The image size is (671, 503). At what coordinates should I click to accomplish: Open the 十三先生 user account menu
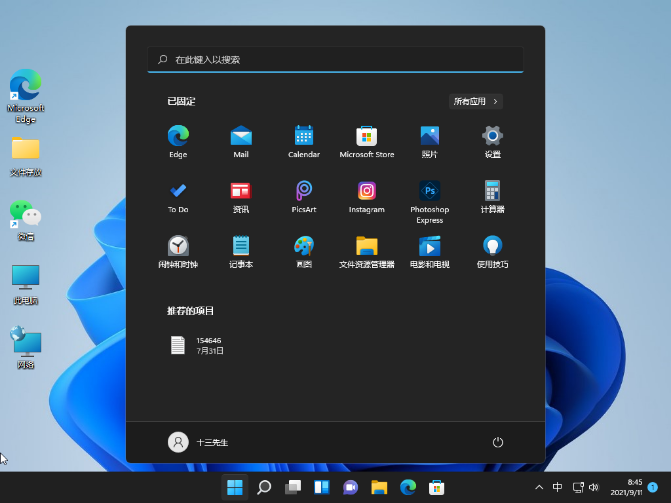pos(198,442)
